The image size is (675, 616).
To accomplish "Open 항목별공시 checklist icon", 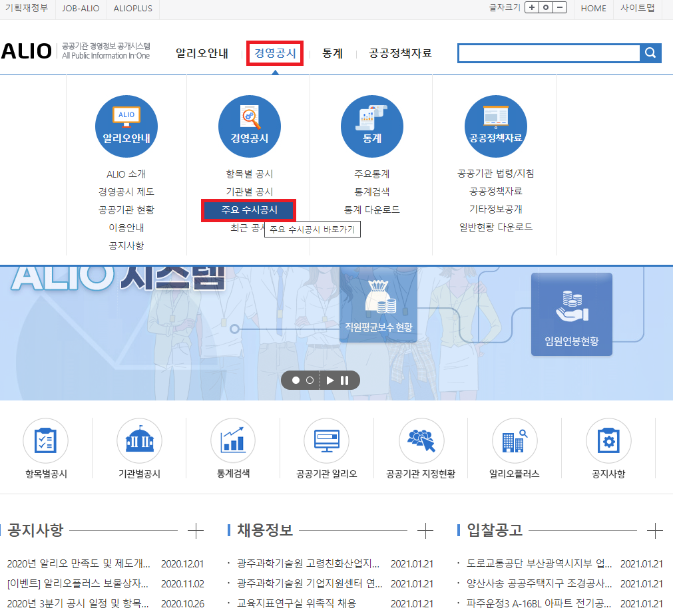I will [46, 441].
